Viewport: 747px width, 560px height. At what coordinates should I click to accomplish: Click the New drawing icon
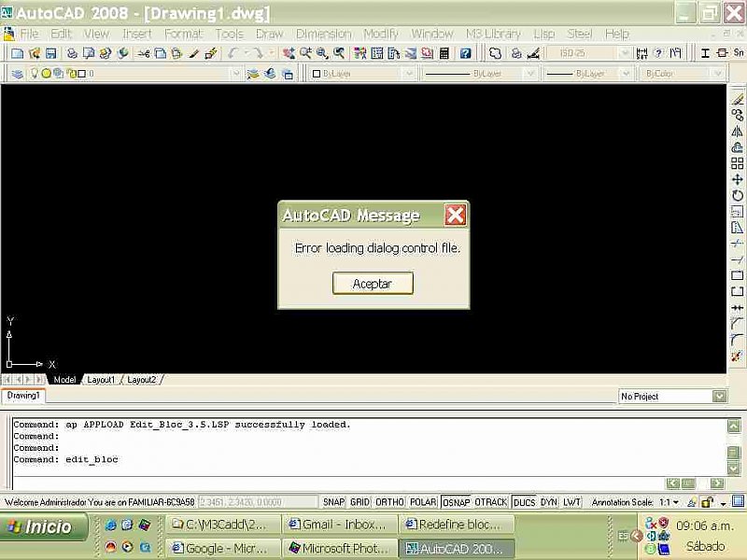tap(18, 53)
